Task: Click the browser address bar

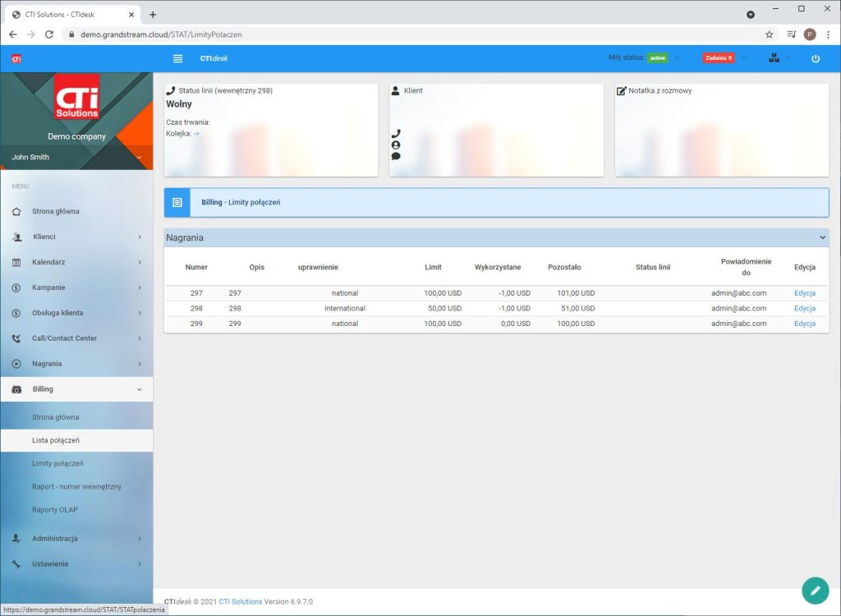Action: point(411,34)
